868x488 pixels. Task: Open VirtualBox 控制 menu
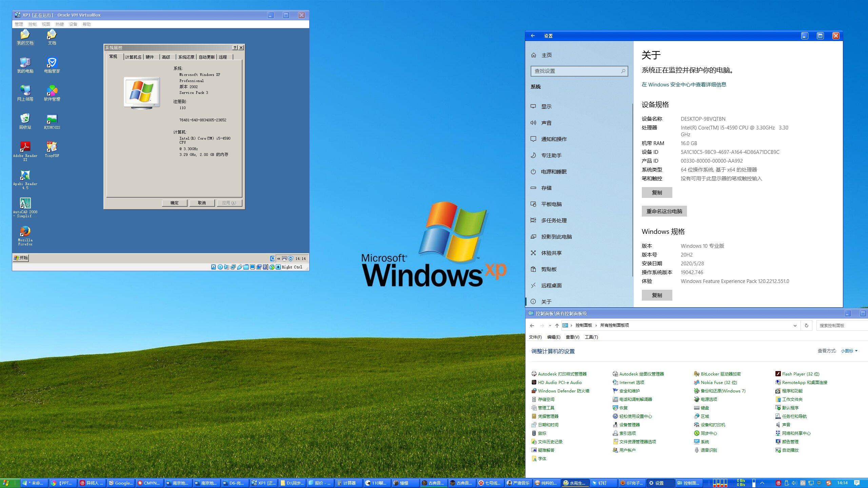click(33, 24)
